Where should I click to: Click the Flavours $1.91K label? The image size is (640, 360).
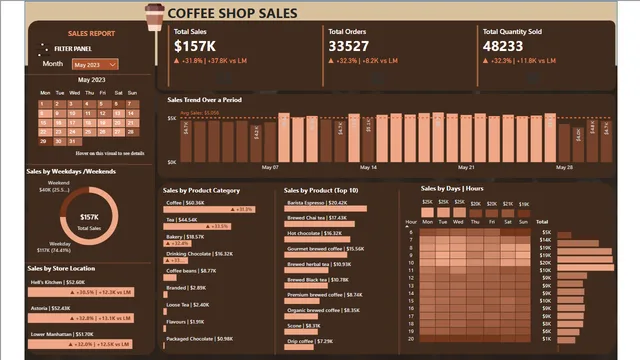pos(185,322)
